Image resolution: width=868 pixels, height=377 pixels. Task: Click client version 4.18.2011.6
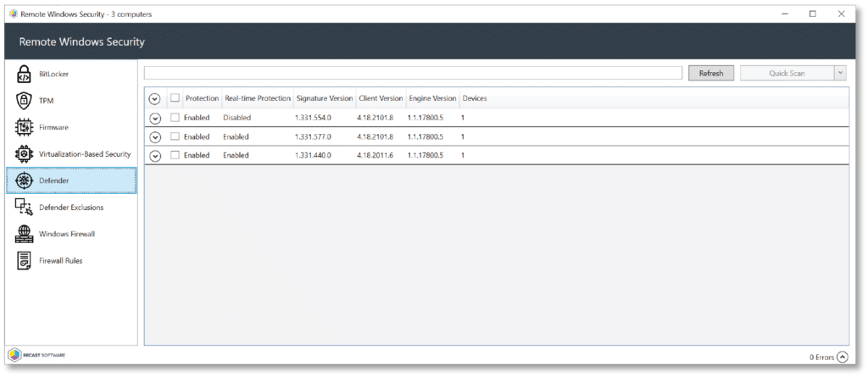click(x=376, y=155)
